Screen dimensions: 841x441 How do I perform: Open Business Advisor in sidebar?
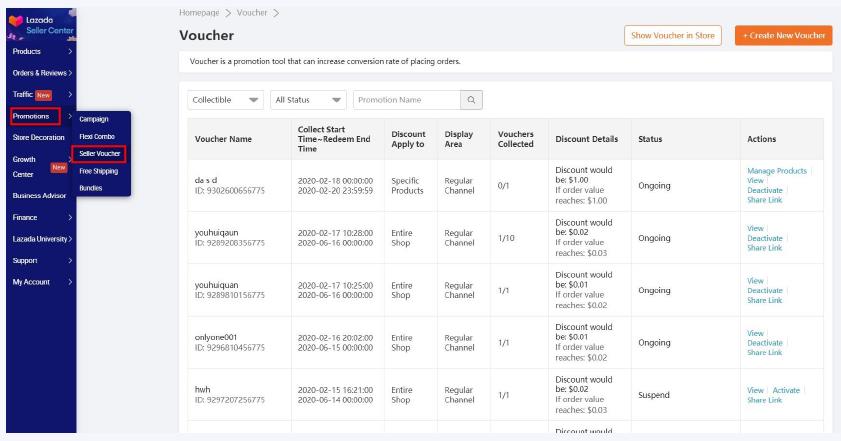pyautogui.click(x=39, y=196)
